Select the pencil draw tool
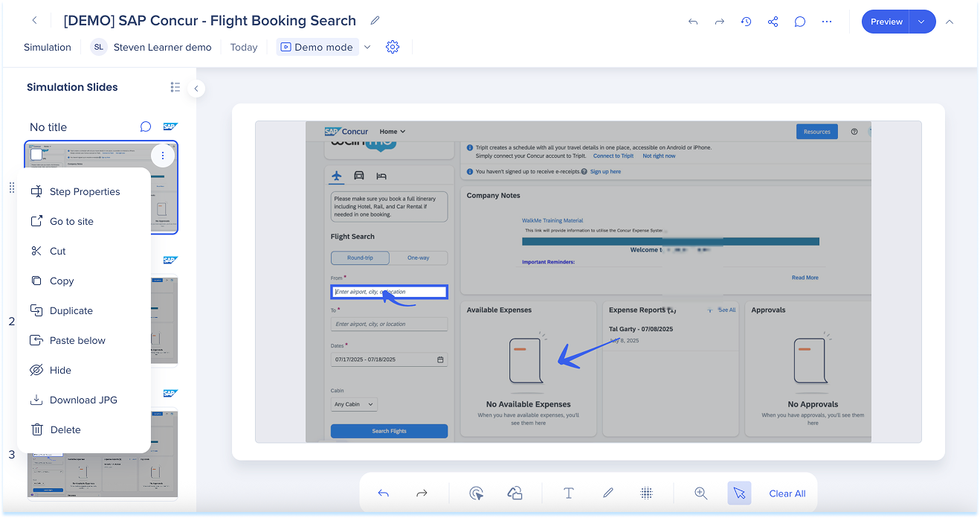Image resolution: width=980 pixels, height=518 pixels. tap(607, 493)
